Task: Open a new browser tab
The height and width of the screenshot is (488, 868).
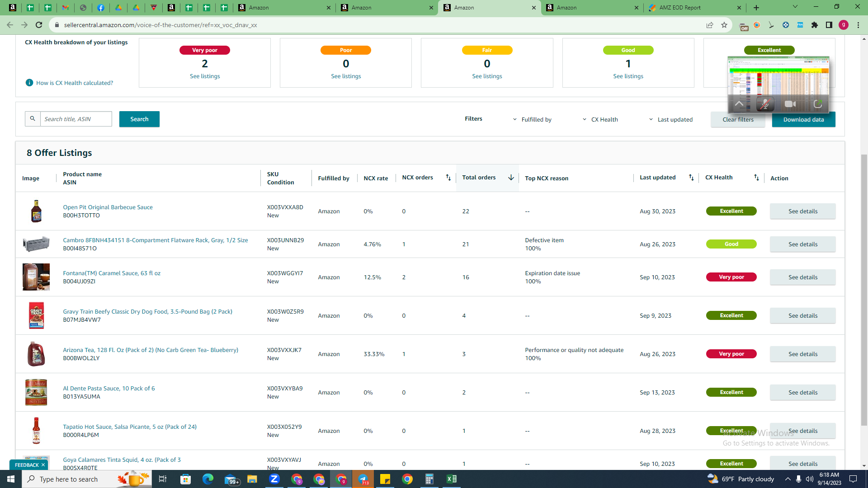Action: pyautogui.click(x=756, y=8)
